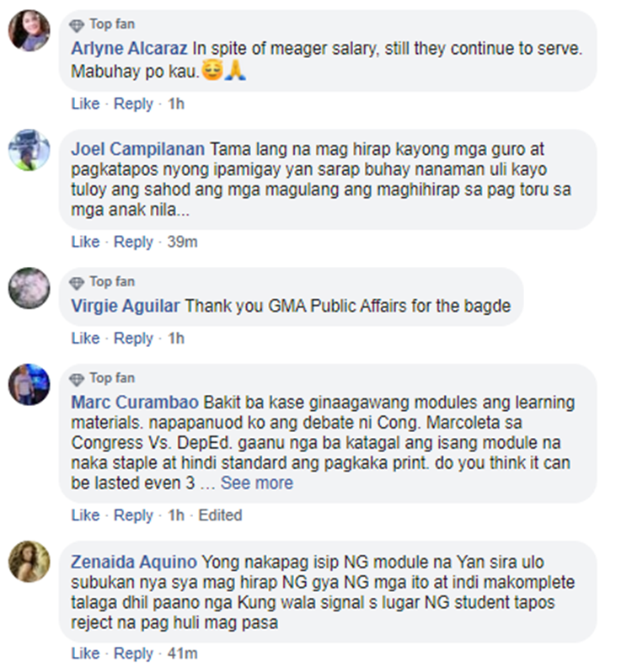Open Virgie Aguilar's profile avatar
This screenshot has width=632, height=672.
tap(29, 288)
